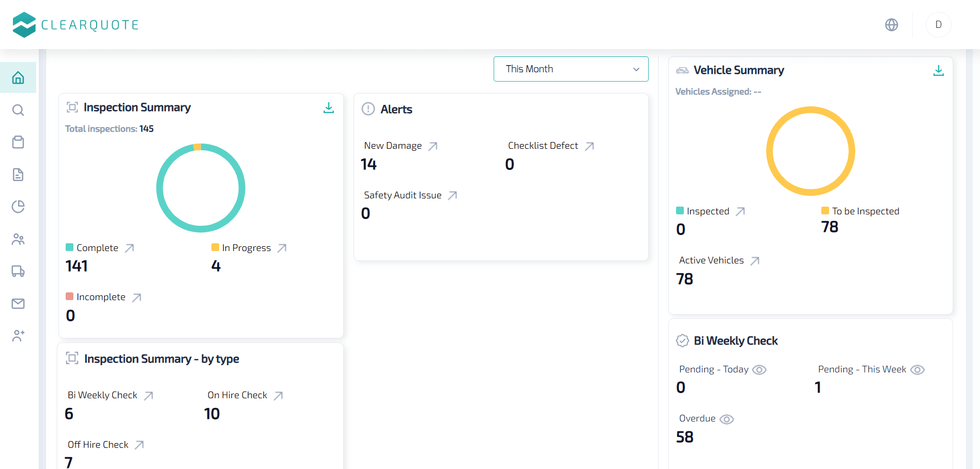Image resolution: width=980 pixels, height=469 pixels.
Task: Click the In Progress yellow legend swatch
Action: coord(216,247)
